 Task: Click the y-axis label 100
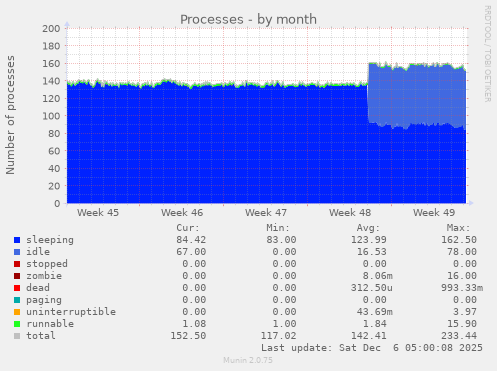(51, 116)
